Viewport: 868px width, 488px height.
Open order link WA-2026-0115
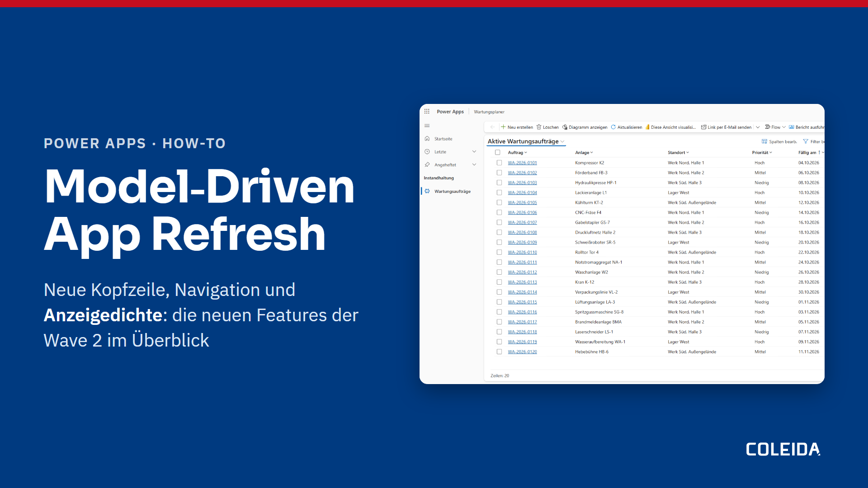(x=522, y=302)
